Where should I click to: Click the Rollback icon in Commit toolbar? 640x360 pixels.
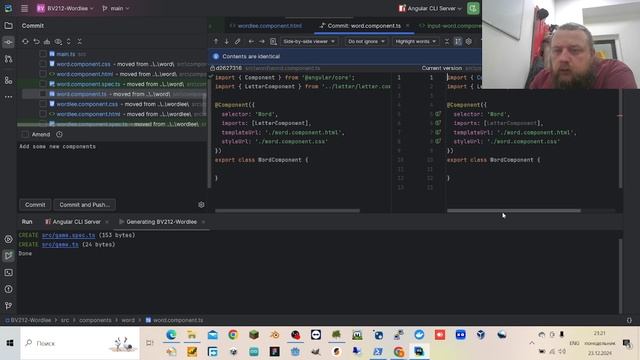tap(36, 42)
